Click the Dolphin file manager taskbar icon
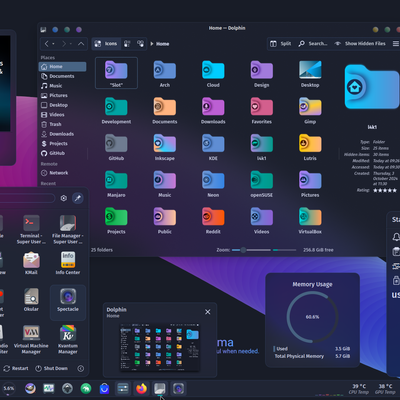The height and width of the screenshot is (400, 400). coord(160,388)
